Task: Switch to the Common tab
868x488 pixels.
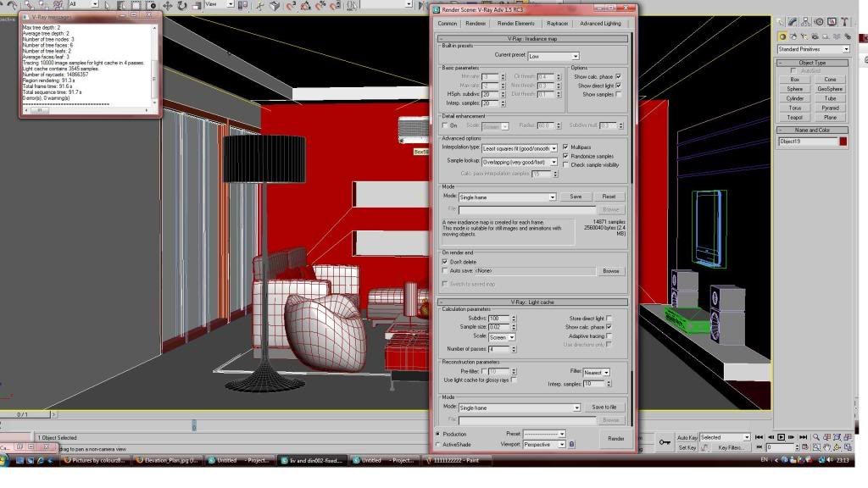Action: pos(448,23)
